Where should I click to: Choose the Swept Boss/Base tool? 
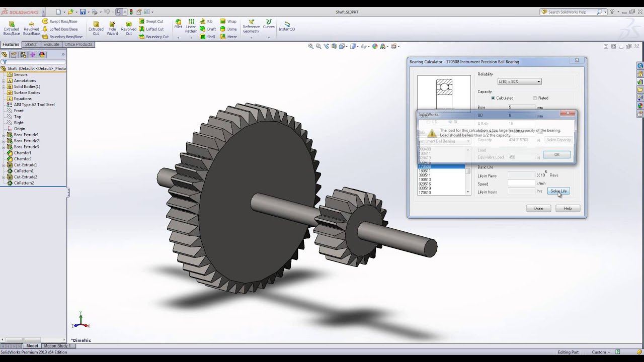pyautogui.click(x=60, y=22)
